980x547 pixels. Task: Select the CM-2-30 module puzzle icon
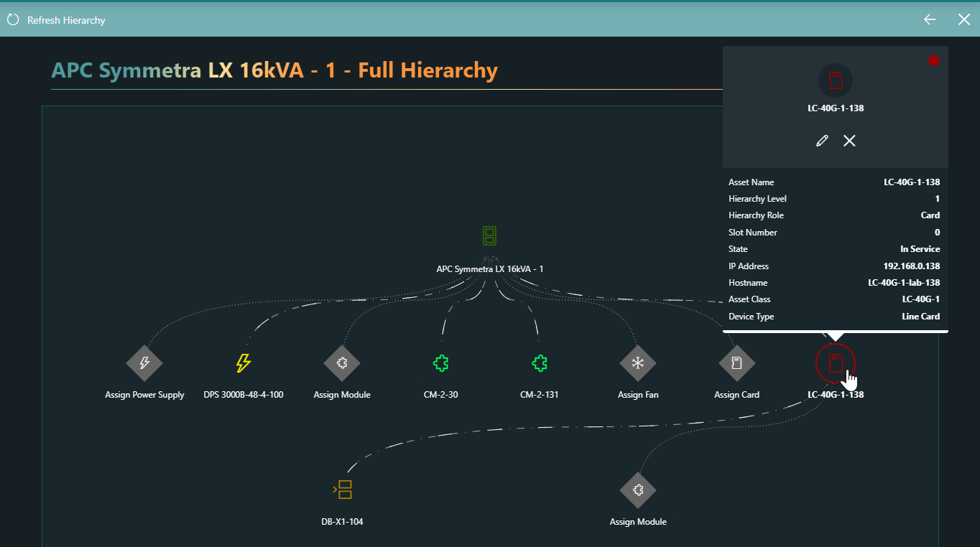pyautogui.click(x=440, y=363)
